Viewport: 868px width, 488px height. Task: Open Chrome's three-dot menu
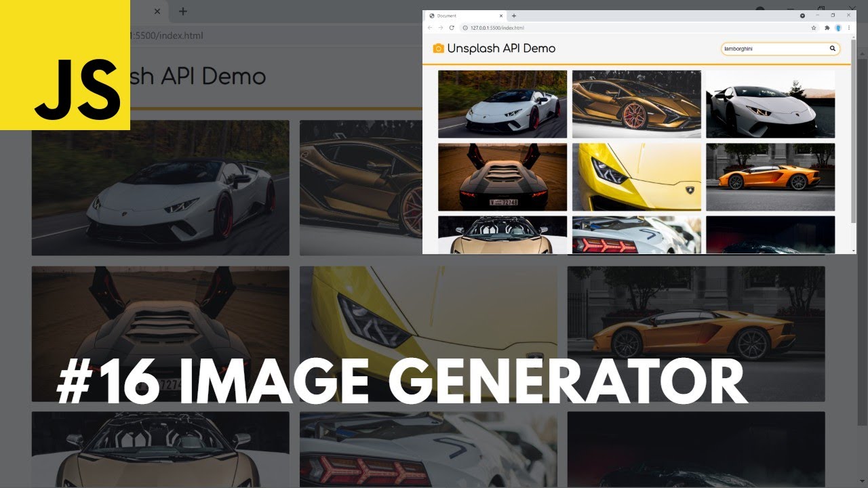[849, 28]
